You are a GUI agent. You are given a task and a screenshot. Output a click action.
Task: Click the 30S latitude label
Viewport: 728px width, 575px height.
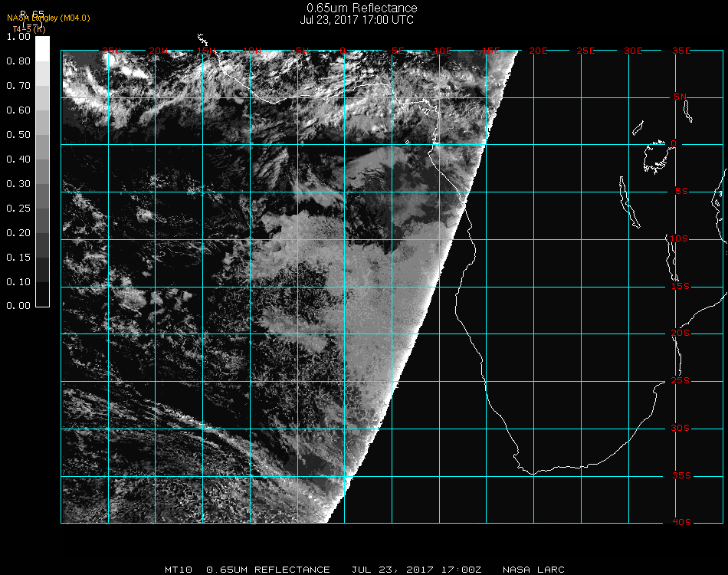[680, 429]
